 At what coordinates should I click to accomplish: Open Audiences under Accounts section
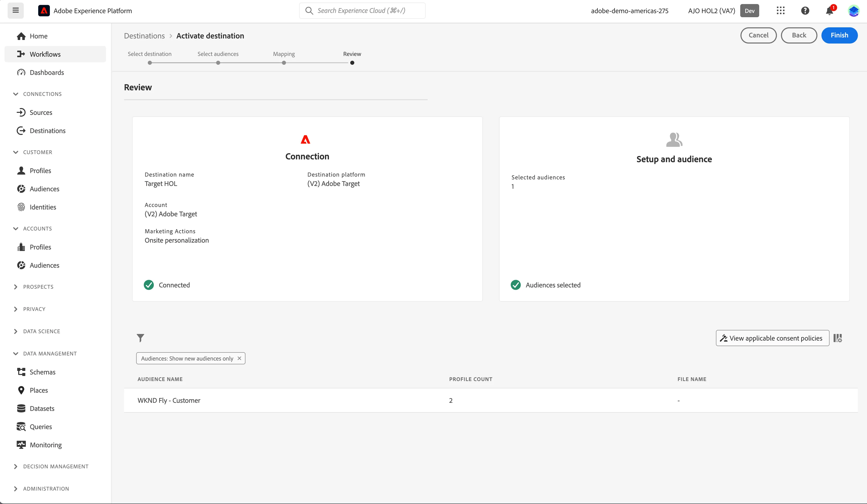click(x=55, y=265)
